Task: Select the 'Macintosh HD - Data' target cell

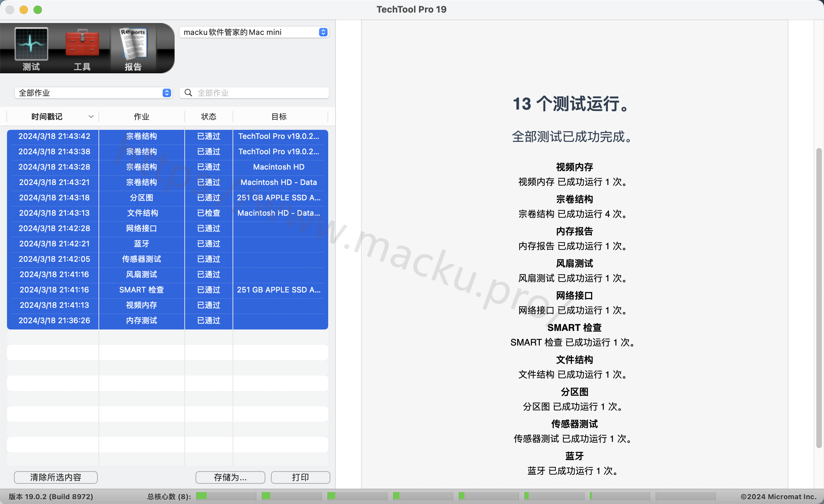Action: [x=279, y=183]
